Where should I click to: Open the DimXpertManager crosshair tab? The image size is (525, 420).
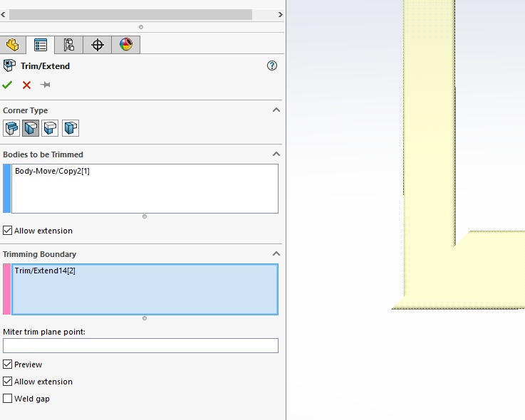[x=98, y=45]
